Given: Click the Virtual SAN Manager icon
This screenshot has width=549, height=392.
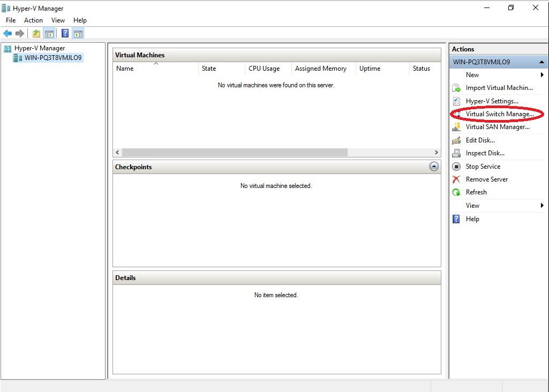Looking at the screenshot, I should click(456, 127).
